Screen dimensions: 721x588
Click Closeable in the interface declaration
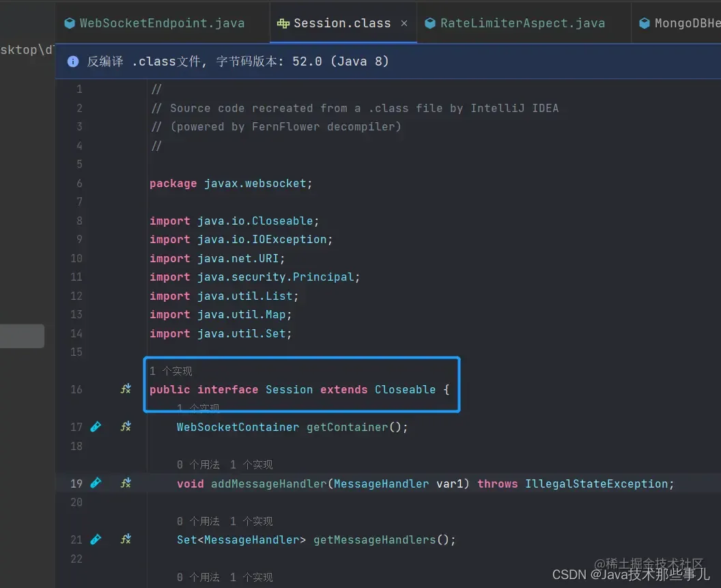tap(405, 390)
